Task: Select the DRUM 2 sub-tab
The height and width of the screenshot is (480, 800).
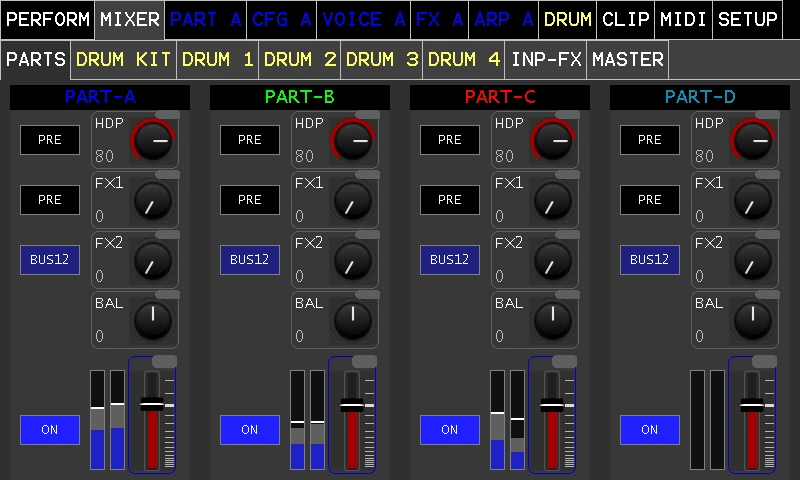Action: [x=300, y=60]
